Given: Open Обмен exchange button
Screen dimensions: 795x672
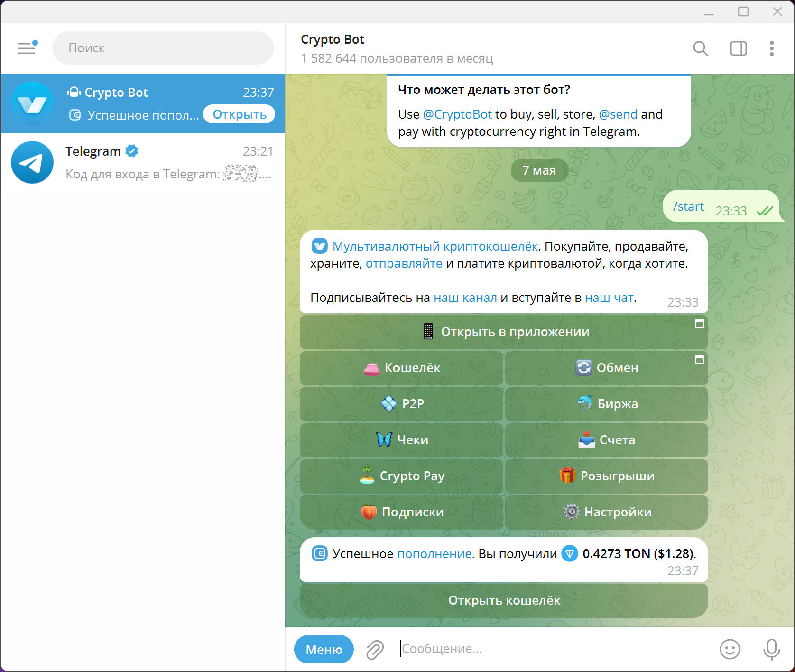Looking at the screenshot, I should (x=607, y=368).
